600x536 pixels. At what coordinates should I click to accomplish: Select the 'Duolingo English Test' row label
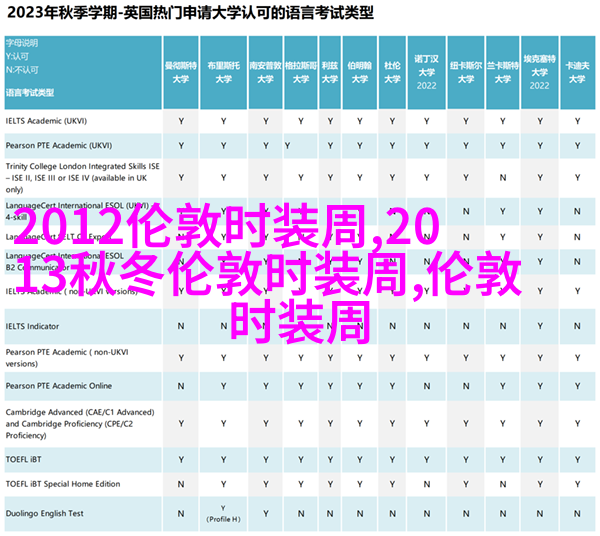[x=44, y=513]
